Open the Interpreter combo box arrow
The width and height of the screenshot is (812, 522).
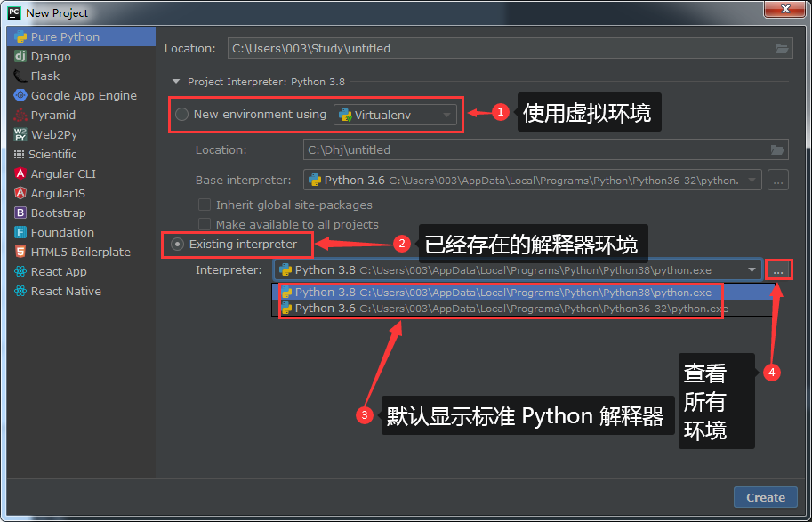(752, 269)
